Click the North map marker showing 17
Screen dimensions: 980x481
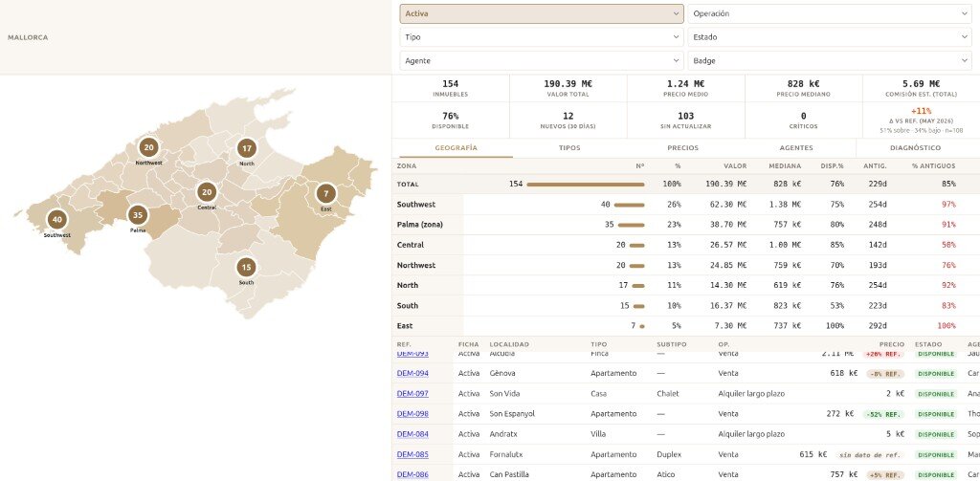pos(247,148)
